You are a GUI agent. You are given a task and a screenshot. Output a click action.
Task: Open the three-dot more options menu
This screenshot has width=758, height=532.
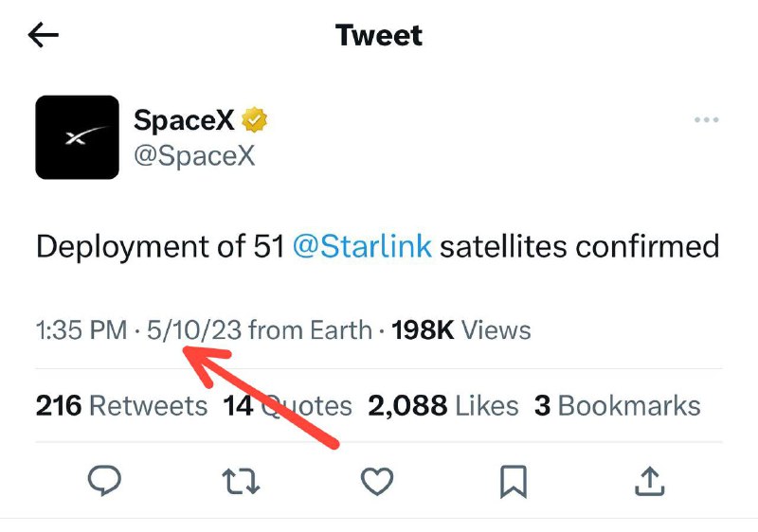[706, 119]
